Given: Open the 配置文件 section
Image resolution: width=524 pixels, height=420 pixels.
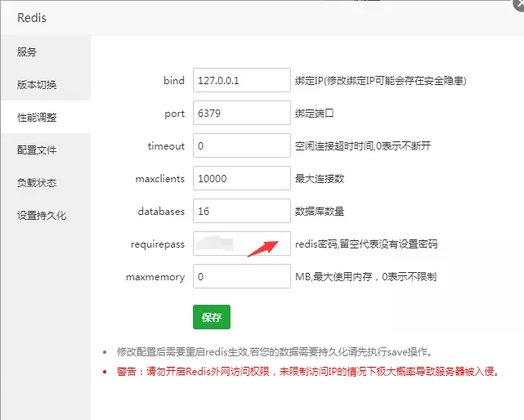Looking at the screenshot, I should coord(37,150).
